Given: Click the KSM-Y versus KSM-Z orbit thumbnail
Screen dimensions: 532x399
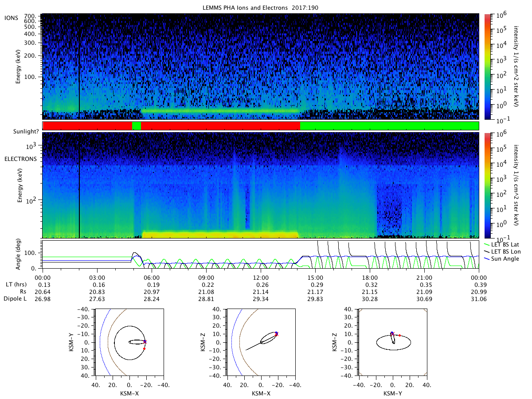Looking at the screenshot, I should tap(392, 342).
